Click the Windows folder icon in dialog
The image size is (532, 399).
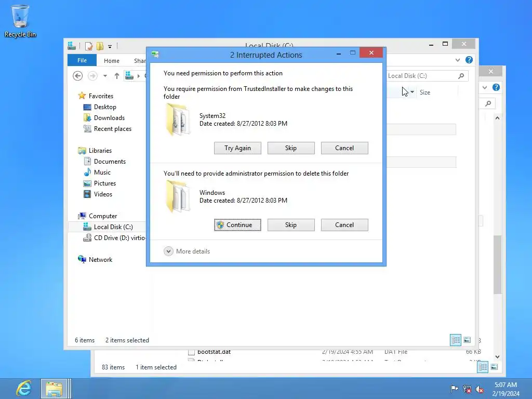[178, 197]
